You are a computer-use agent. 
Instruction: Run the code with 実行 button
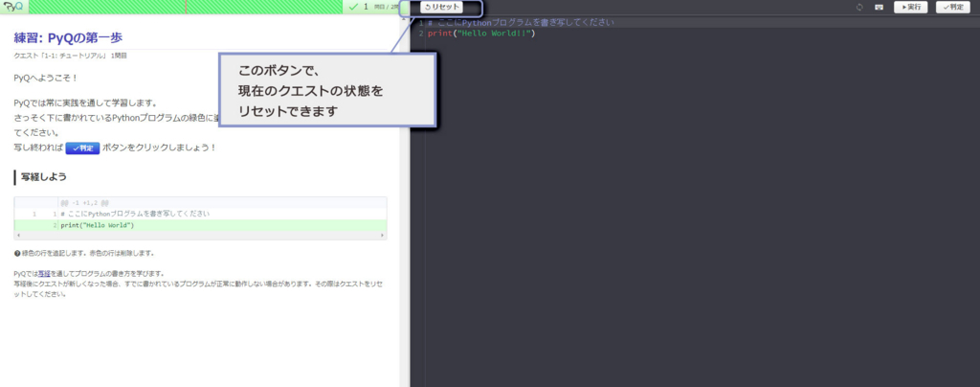point(911,8)
